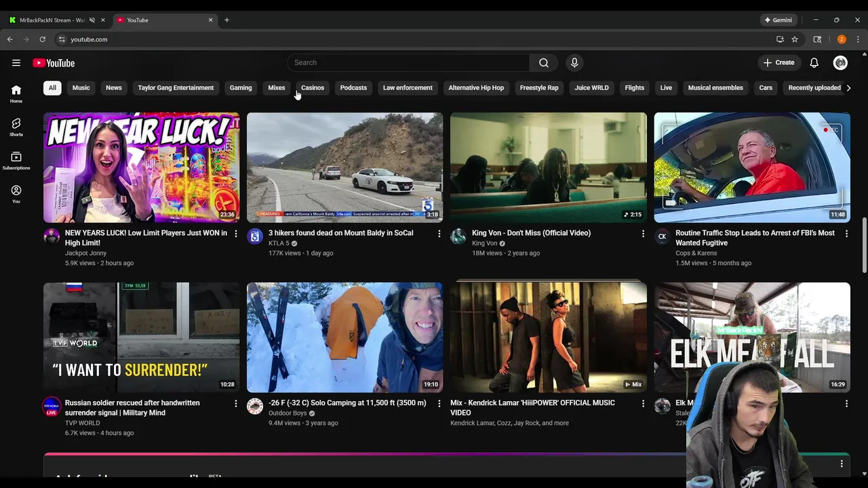
Task: Select the Juice WRLD chip
Action: [592, 87]
